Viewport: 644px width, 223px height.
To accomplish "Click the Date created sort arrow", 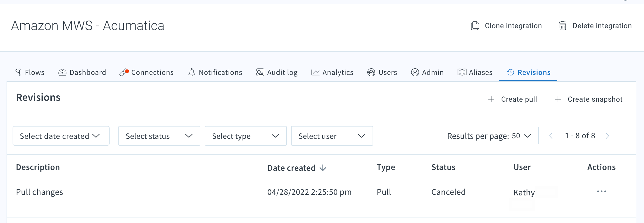I will click(323, 168).
